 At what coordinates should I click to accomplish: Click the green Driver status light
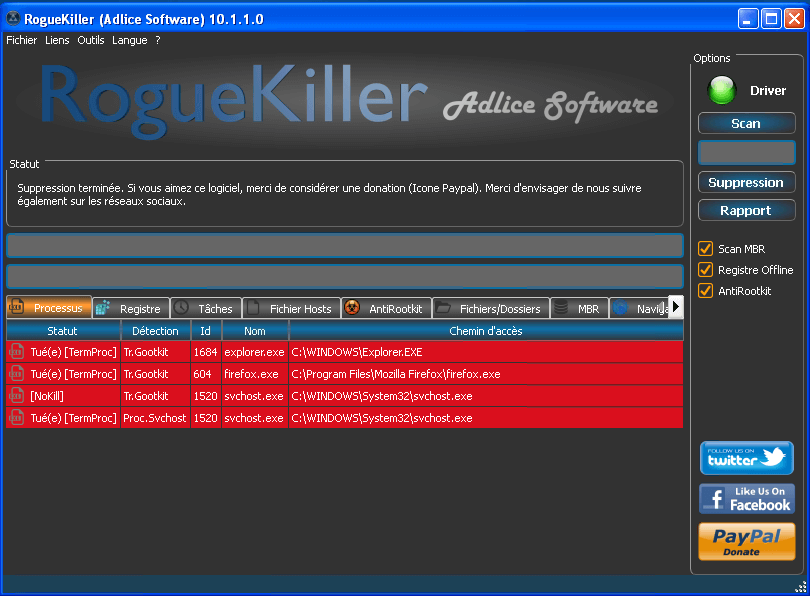721,91
